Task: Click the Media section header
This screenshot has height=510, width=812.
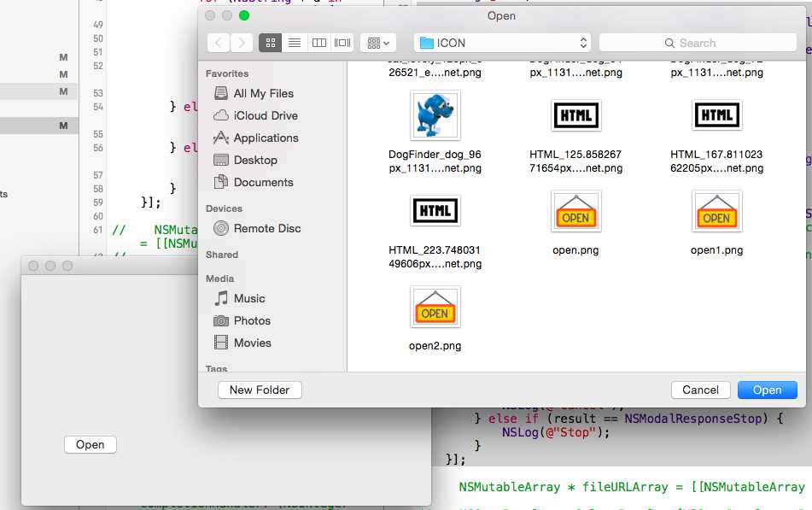Action: click(x=219, y=278)
